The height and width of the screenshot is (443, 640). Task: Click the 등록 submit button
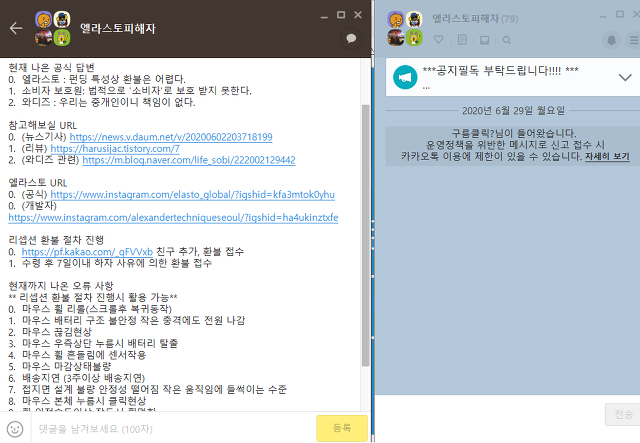pyautogui.click(x=342, y=428)
